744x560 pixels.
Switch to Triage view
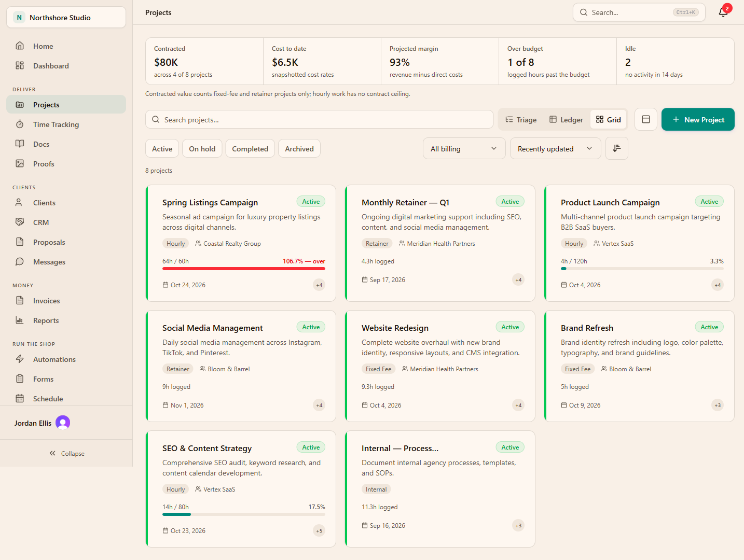point(521,119)
